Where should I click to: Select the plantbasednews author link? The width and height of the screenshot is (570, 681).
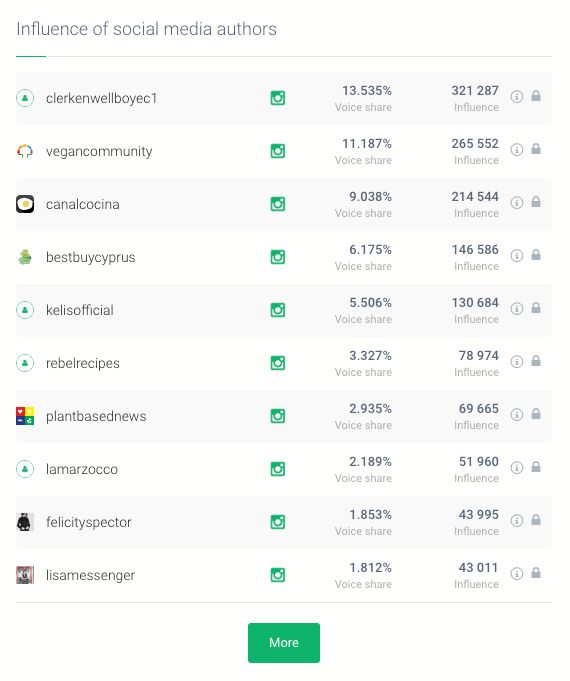[x=96, y=416]
